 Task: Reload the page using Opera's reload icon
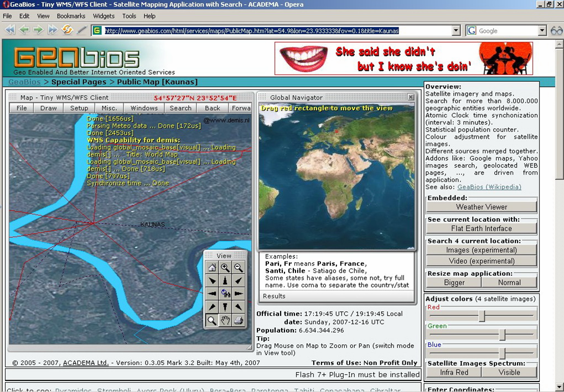(x=67, y=30)
